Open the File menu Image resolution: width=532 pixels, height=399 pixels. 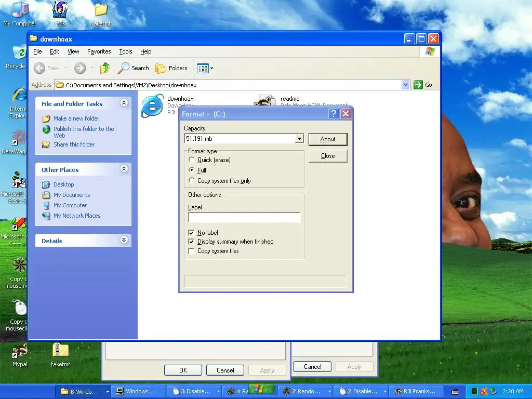click(37, 51)
